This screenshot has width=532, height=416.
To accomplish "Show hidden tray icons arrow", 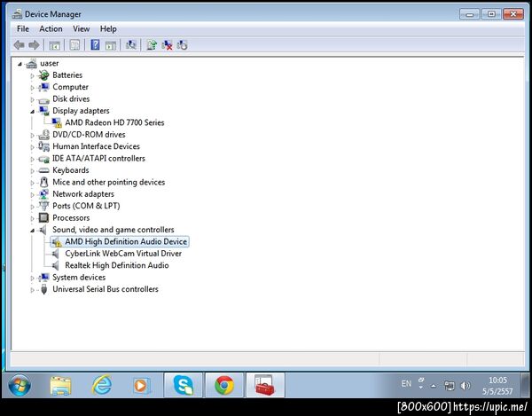I will pyautogui.click(x=434, y=386).
